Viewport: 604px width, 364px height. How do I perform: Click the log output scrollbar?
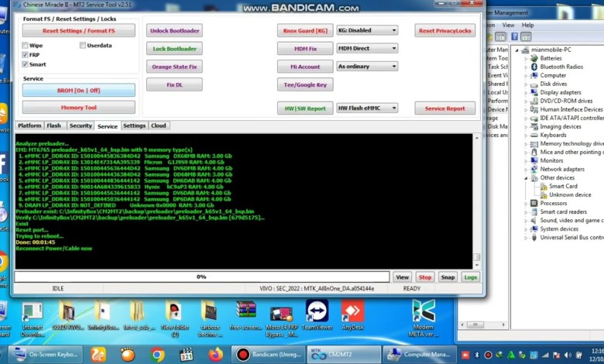[476, 200]
